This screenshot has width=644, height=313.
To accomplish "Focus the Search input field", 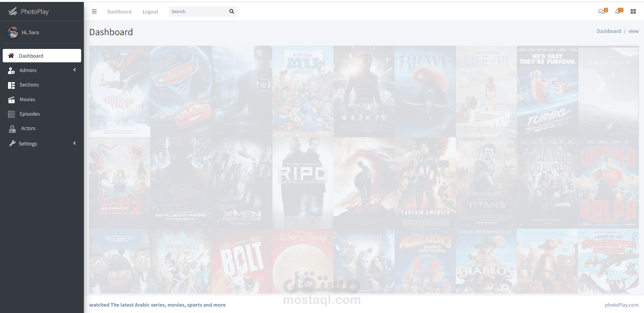I will (x=198, y=11).
